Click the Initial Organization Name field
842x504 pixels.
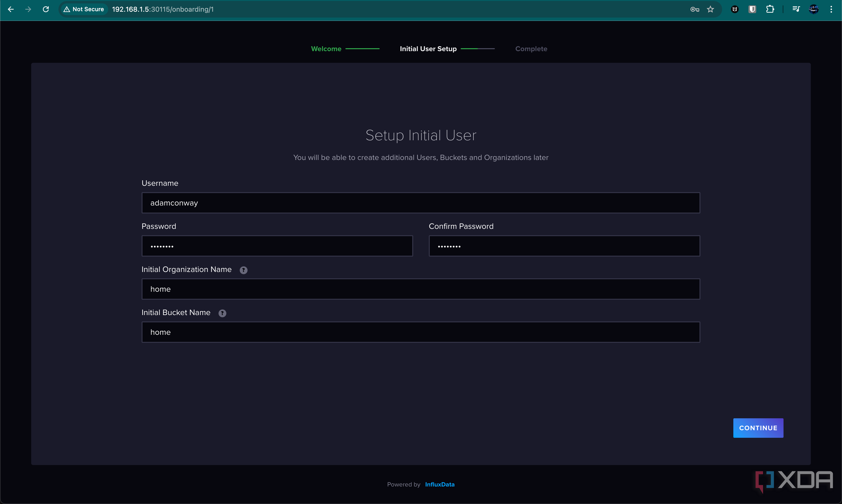[421, 289]
